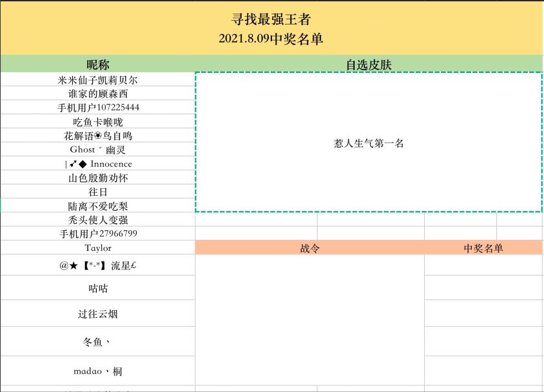Click the cell 过往云烟
The image size is (544, 392).
98,314
